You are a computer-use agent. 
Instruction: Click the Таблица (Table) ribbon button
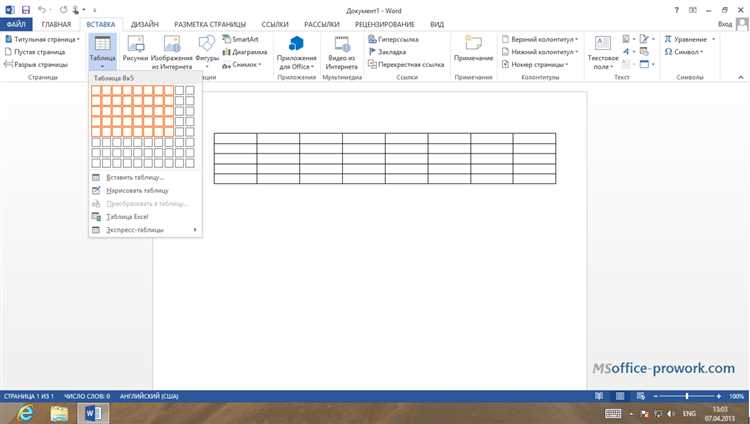[102, 49]
